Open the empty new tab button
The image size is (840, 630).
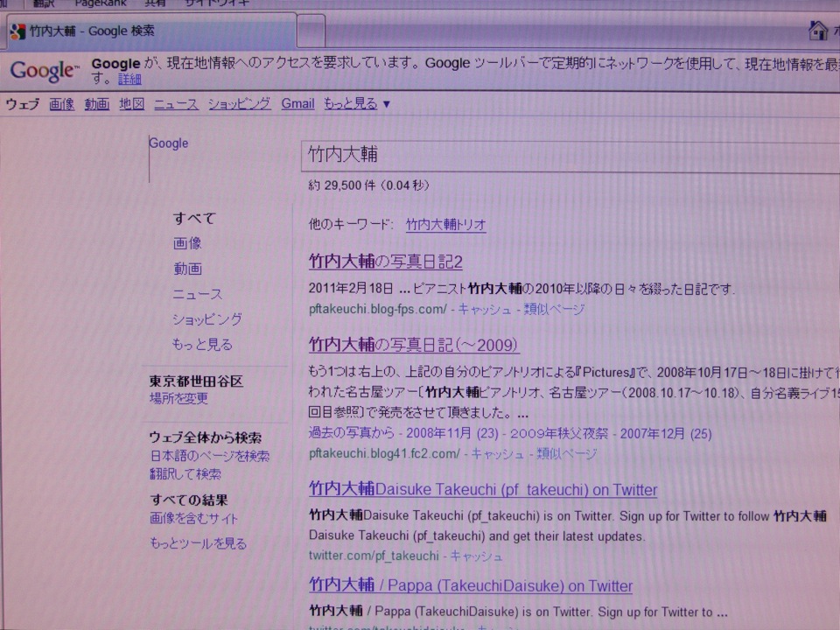click(x=311, y=31)
